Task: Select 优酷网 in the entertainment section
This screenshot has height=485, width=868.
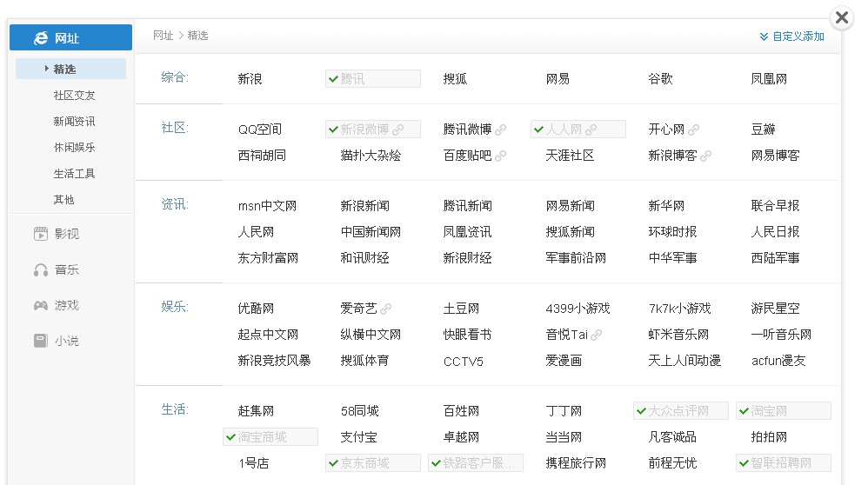Action: 256,309
